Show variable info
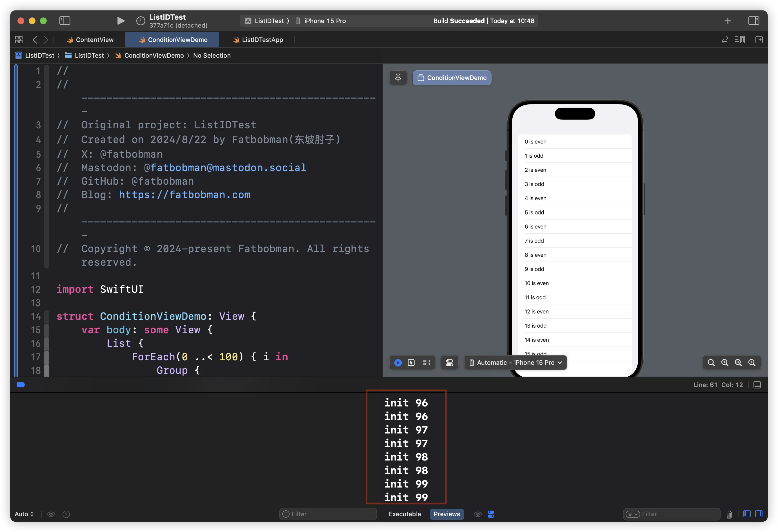This screenshot has width=778, height=532. (x=66, y=514)
